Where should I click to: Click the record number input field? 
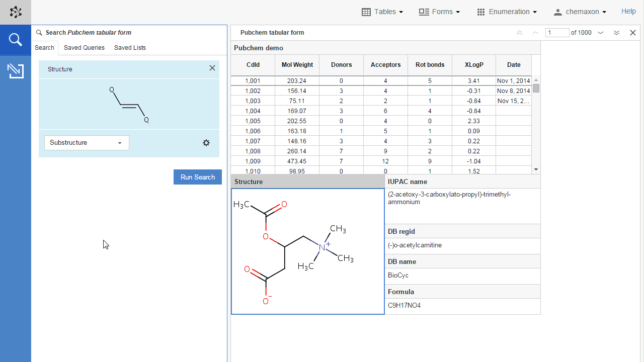tap(557, 33)
